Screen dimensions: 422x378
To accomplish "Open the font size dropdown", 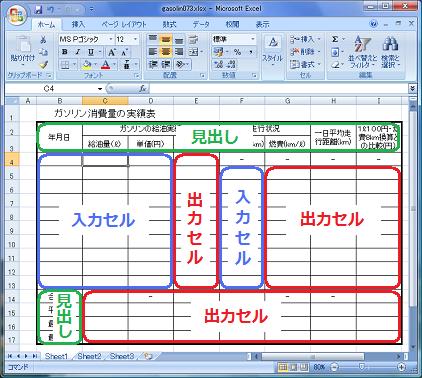I will pos(135,39).
